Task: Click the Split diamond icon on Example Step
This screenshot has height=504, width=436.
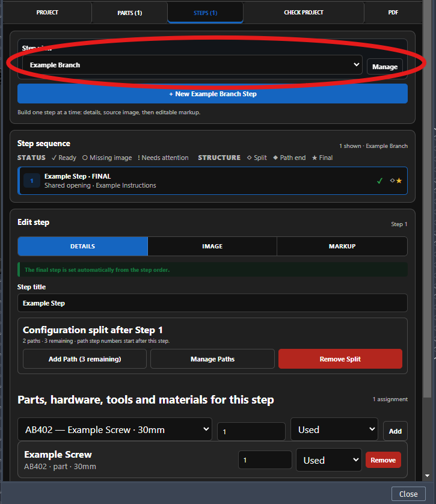Action: [x=392, y=180]
